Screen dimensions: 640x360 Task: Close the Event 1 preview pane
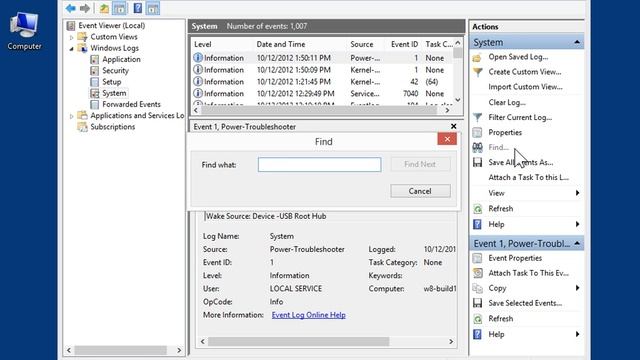[453, 127]
